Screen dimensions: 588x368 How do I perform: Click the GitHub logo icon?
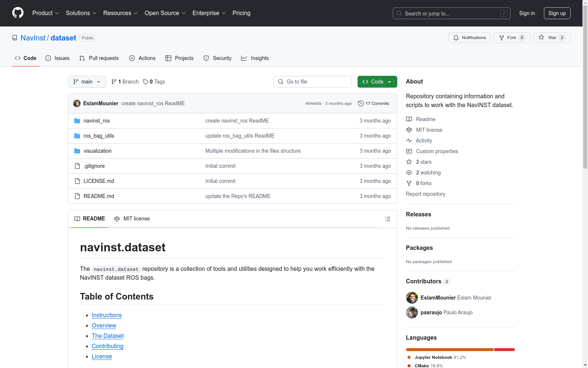(x=18, y=13)
